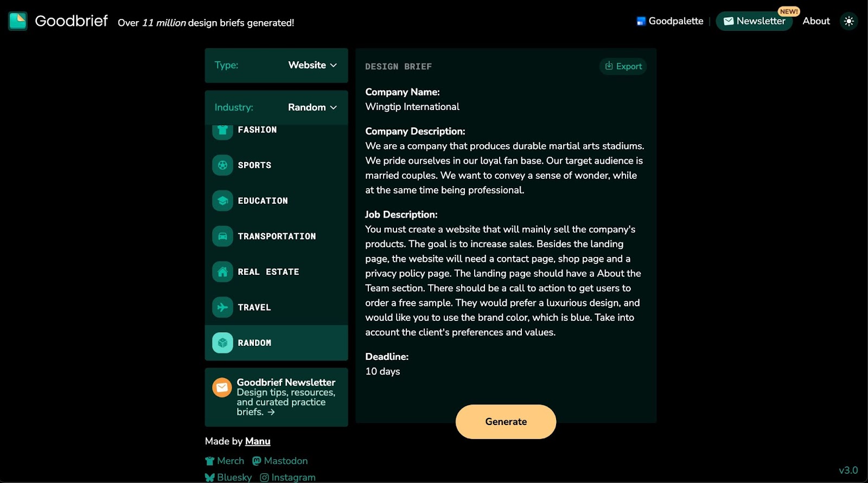This screenshot has width=868, height=483.
Task: Click the '10 days' deadline value
Action: (x=382, y=371)
